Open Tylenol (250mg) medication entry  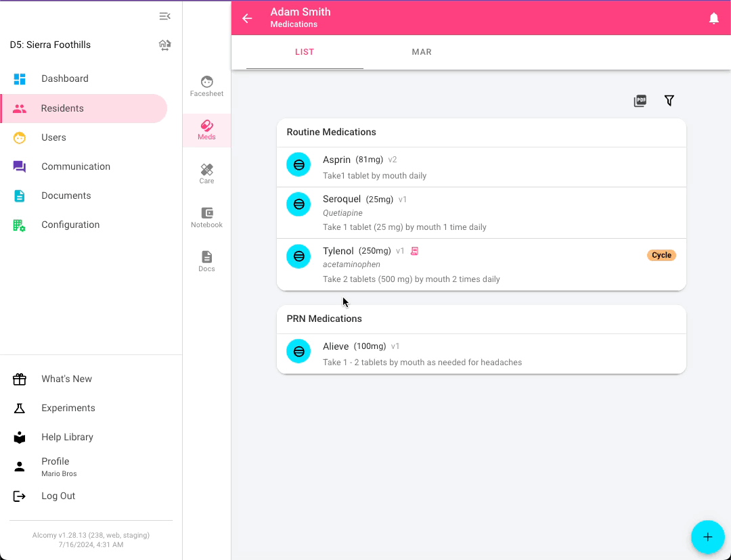coord(481,264)
